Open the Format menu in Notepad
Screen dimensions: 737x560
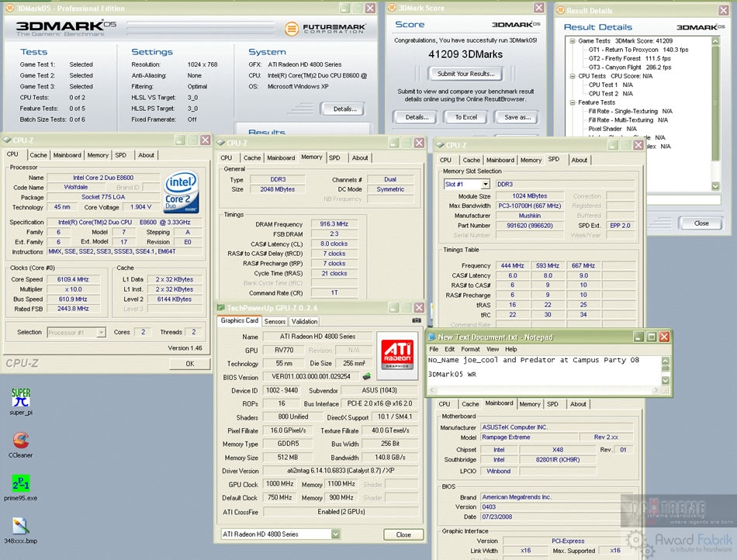(x=470, y=349)
